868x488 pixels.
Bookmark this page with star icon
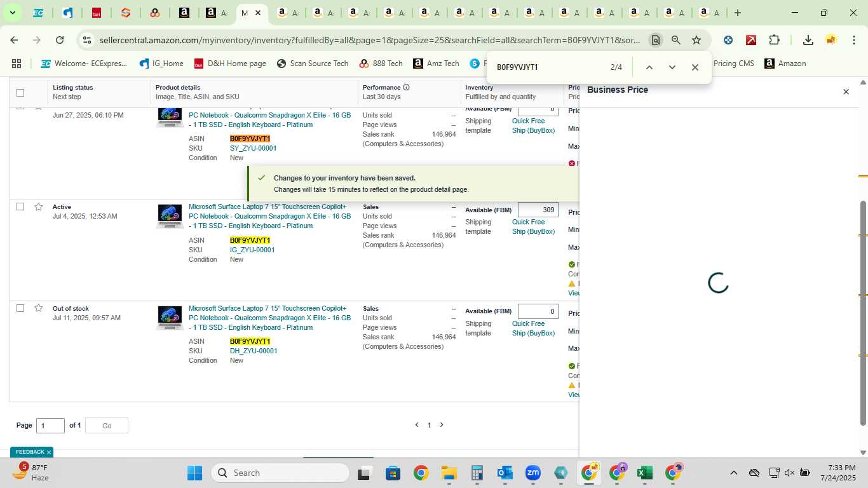pyautogui.click(x=696, y=40)
